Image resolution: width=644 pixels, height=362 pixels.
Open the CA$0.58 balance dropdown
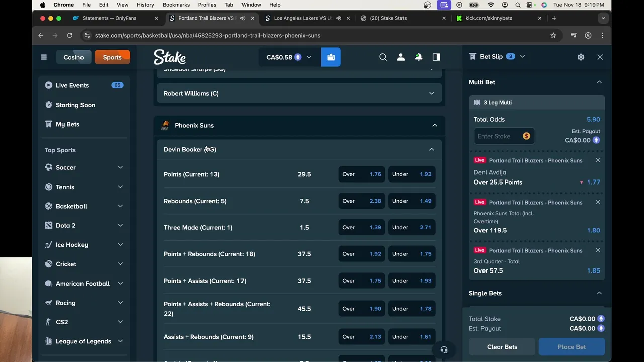(289, 57)
